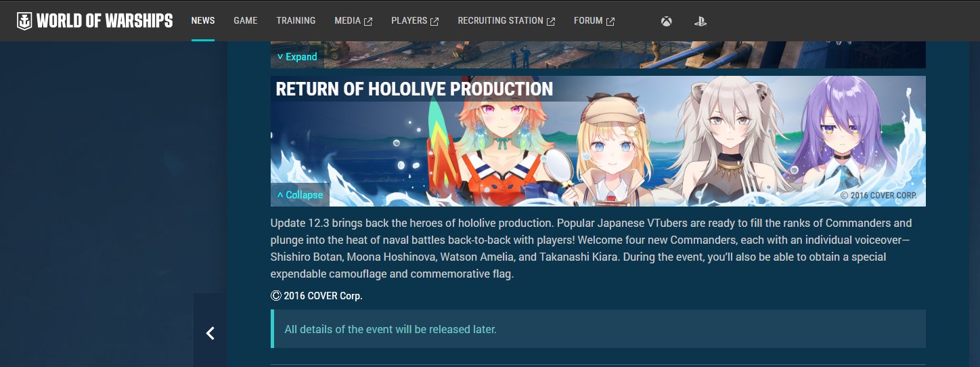Image resolution: width=980 pixels, height=367 pixels.
Task: Open the Players navigation link
Action: tap(409, 20)
